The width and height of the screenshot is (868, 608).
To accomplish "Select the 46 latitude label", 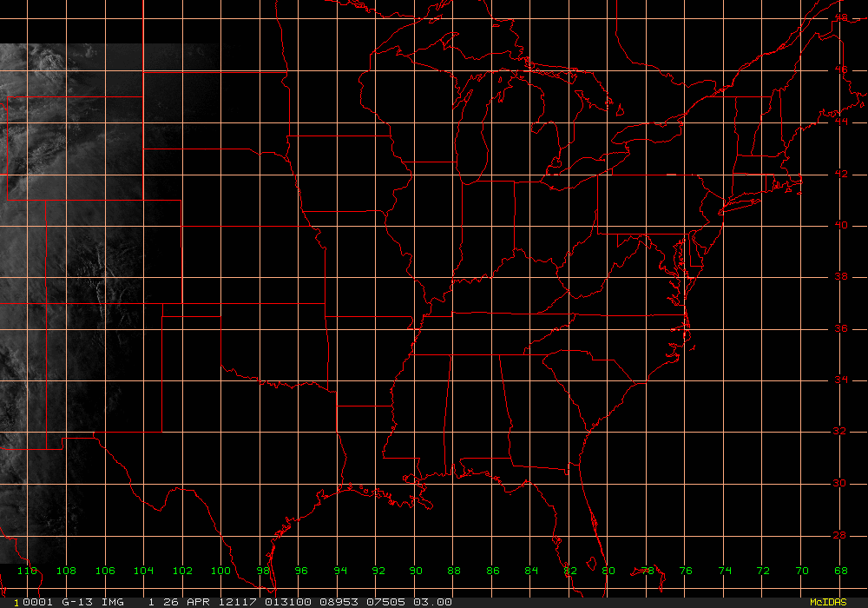I will (x=841, y=69).
